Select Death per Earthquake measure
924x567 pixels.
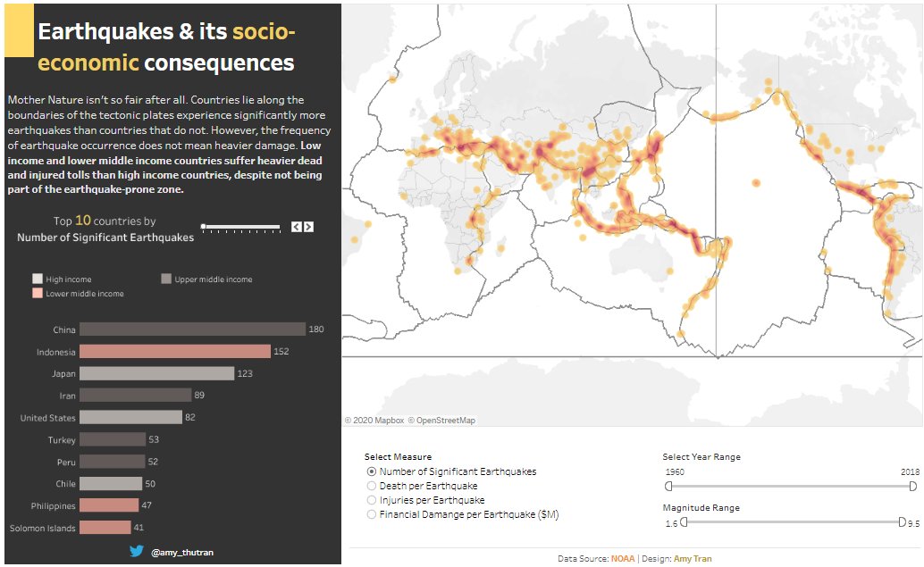tap(371, 486)
